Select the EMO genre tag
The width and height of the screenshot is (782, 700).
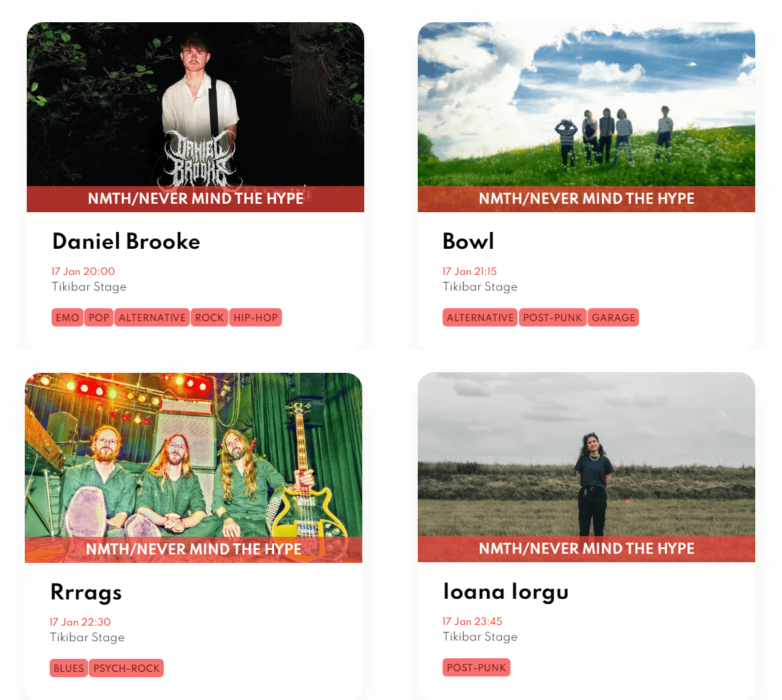pyautogui.click(x=67, y=318)
